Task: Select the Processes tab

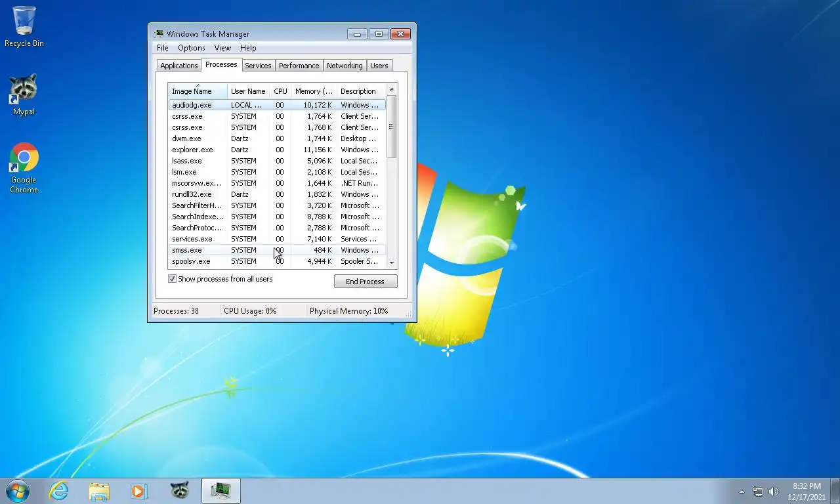Action: (221, 64)
